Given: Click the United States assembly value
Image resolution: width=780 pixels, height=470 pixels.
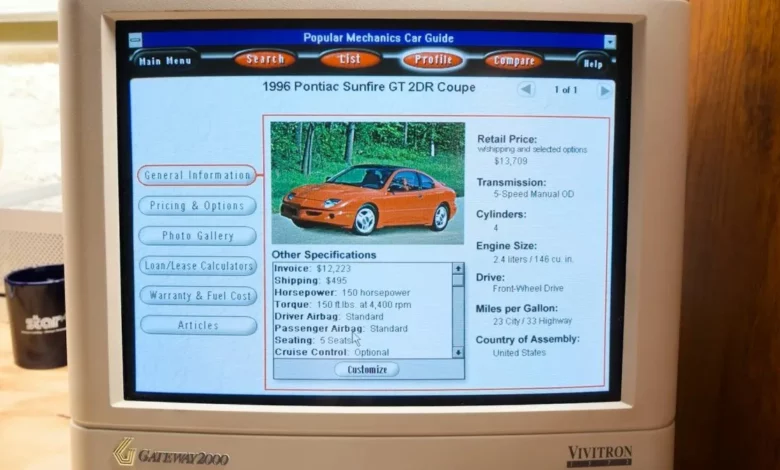Looking at the screenshot, I should [x=519, y=353].
